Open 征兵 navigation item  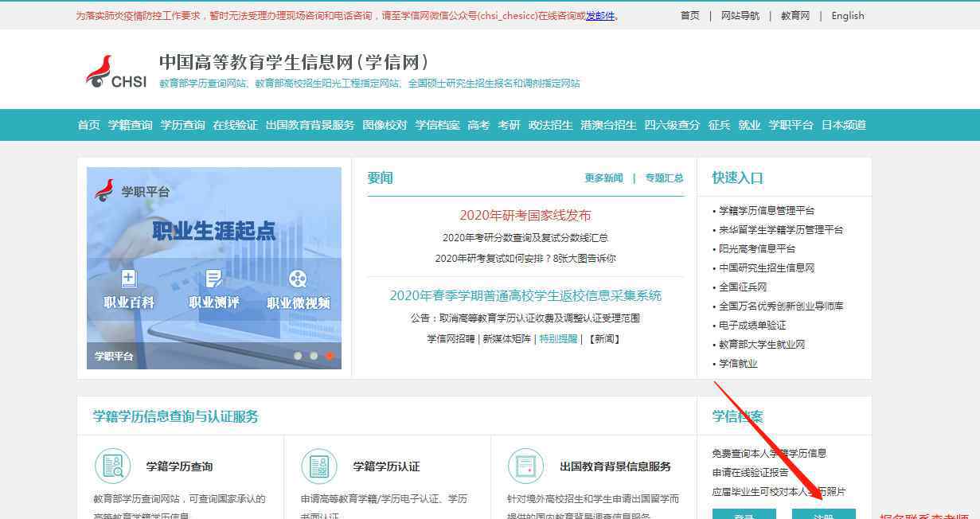click(x=720, y=125)
